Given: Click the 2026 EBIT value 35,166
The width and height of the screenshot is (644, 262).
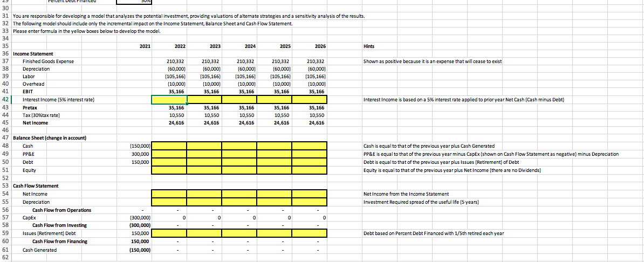Looking at the screenshot, I should pyautogui.click(x=318, y=91).
